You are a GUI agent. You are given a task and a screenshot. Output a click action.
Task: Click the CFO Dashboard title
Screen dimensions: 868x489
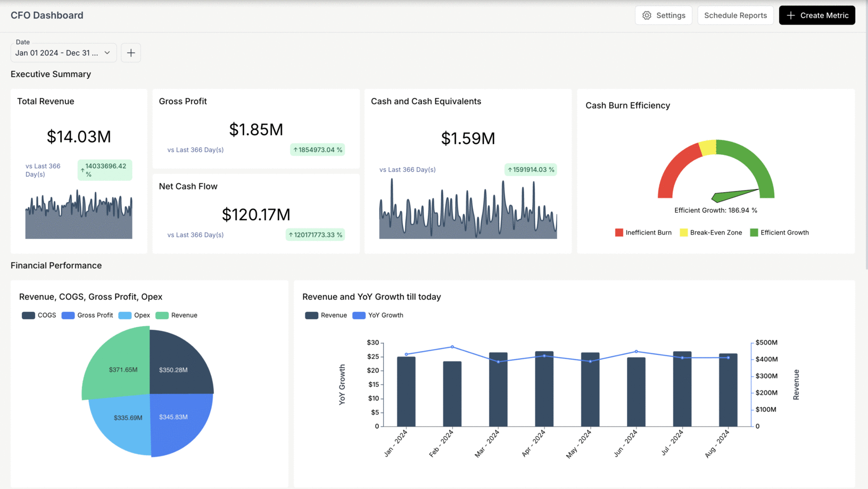coord(47,15)
